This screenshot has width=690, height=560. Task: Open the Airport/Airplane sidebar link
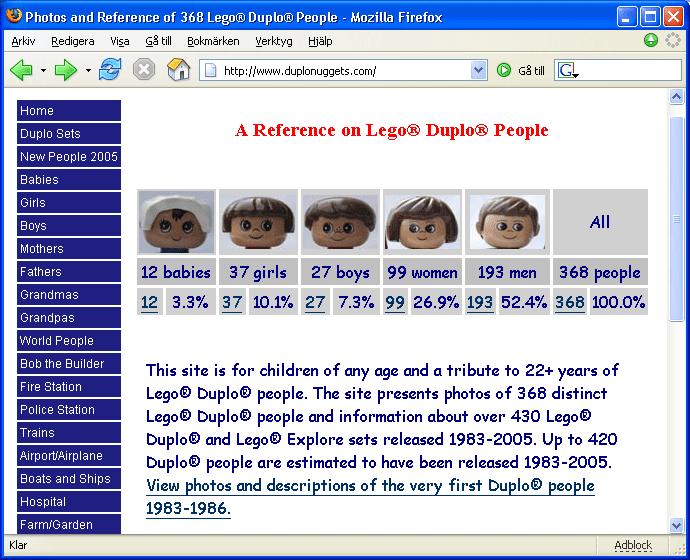point(69,455)
